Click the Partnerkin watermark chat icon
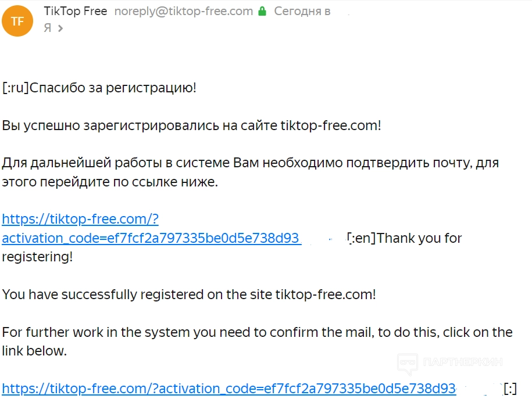The height and width of the screenshot is (406, 532). pyautogui.click(x=407, y=363)
